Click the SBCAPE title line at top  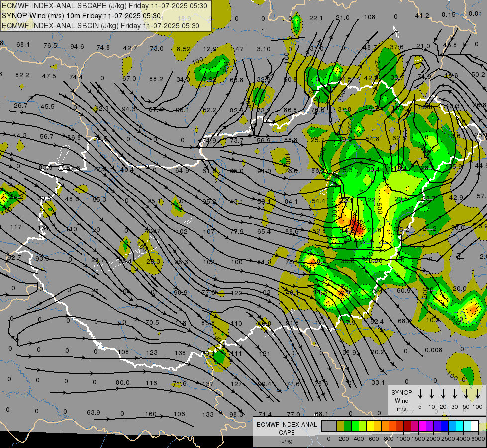tap(104, 6)
